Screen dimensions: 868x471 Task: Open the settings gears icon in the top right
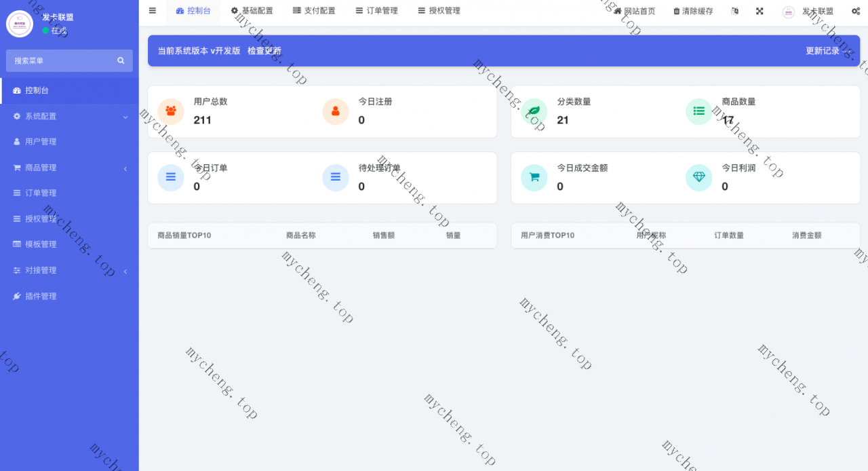[856, 12]
